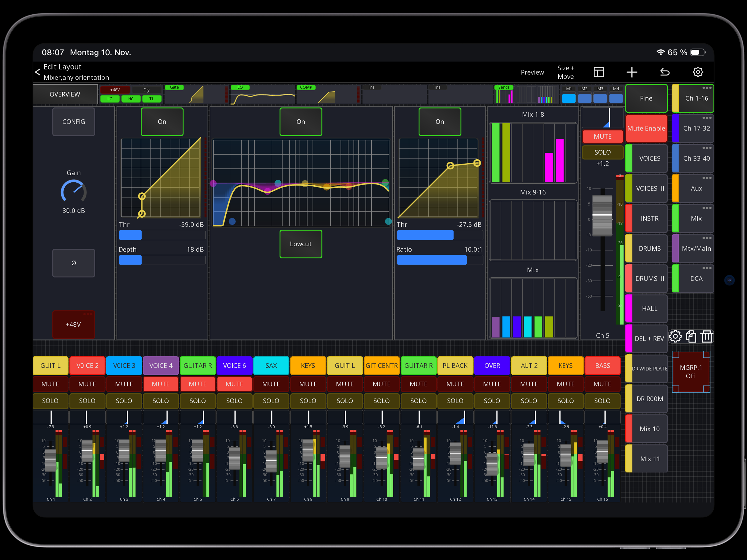The width and height of the screenshot is (747, 560).
Task: Open the layout template icon in toolbar
Action: point(599,72)
